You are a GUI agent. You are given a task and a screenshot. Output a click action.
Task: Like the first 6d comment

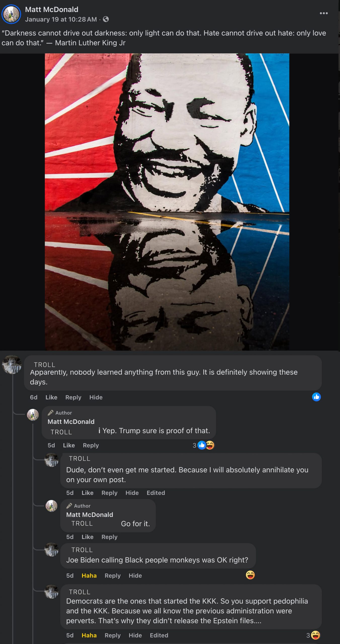tap(51, 397)
